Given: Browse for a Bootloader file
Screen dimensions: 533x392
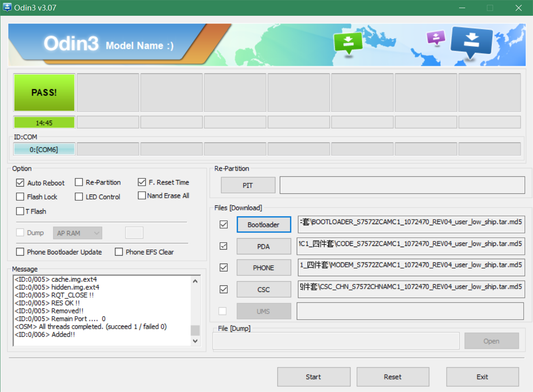Looking at the screenshot, I should (264, 224).
